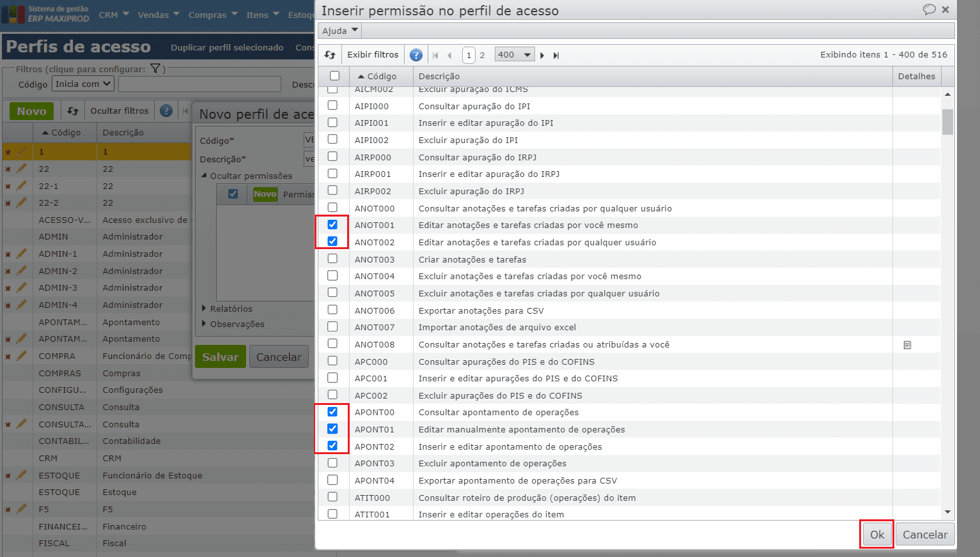Screen dimensions: 980x557
Task: Go to page 2 of the permission list
Action: pos(483,56)
